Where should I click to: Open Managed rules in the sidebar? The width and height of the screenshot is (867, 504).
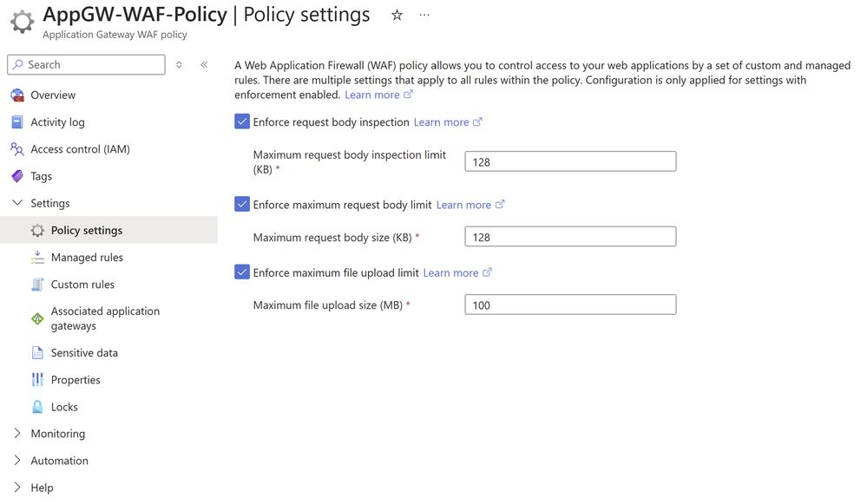click(x=87, y=258)
